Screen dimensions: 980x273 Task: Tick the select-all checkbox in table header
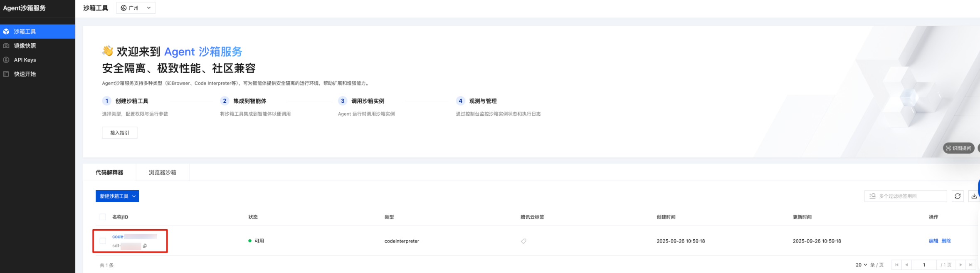[103, 217]
